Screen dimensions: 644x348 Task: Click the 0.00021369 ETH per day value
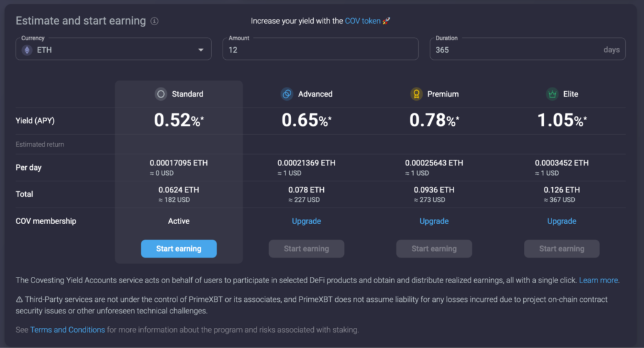click(x=306, y=163)
